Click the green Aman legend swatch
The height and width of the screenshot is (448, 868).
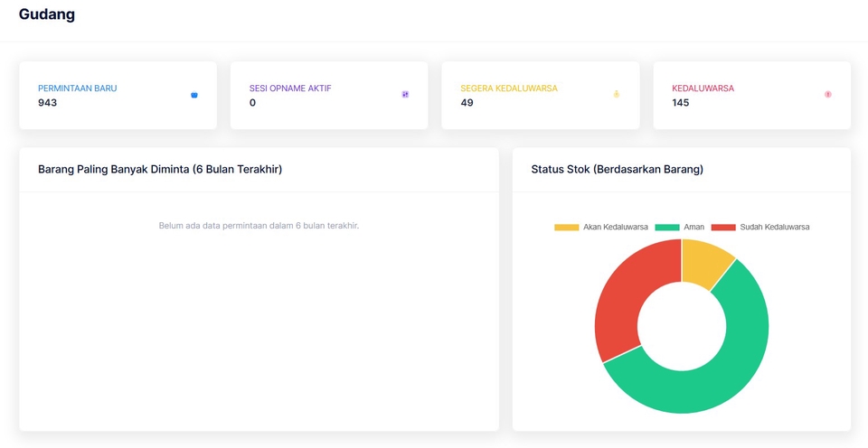(x=667, y=227)
